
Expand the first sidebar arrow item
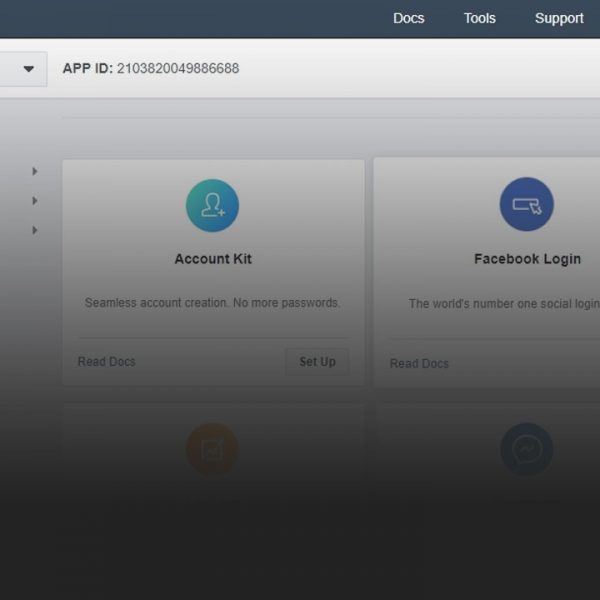pyautogui.click(x=34, y=171)
